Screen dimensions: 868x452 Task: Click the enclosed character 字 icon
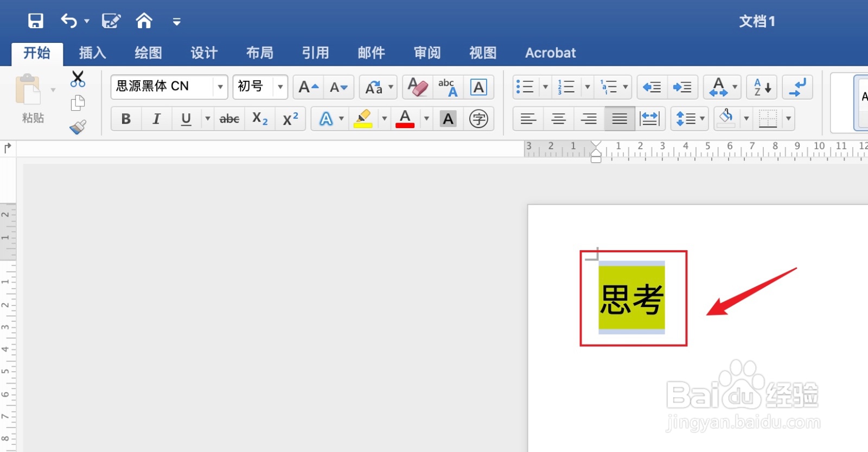tap(478, 119)
